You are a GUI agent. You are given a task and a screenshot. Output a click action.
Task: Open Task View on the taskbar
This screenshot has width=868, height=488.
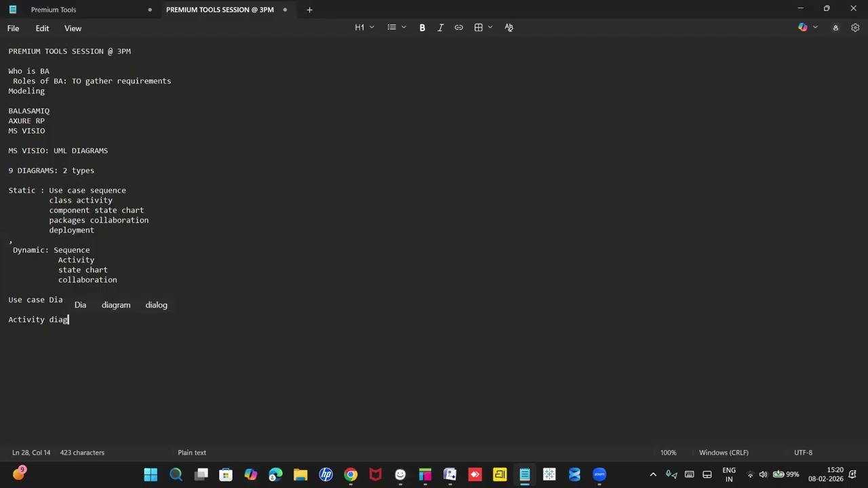point(201,474)
